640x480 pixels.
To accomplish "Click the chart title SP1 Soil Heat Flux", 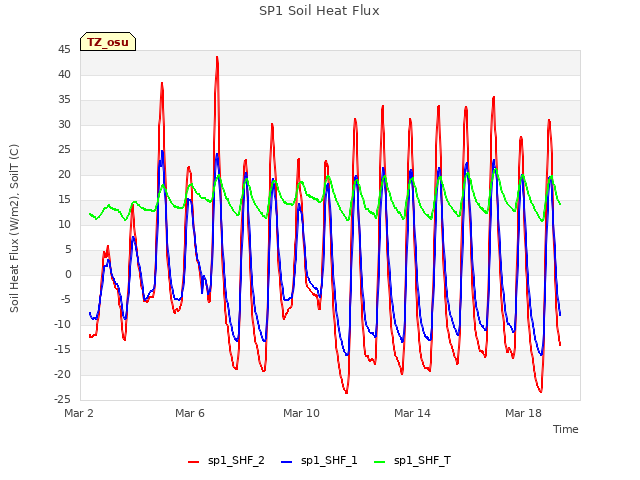I will [319, 11].
